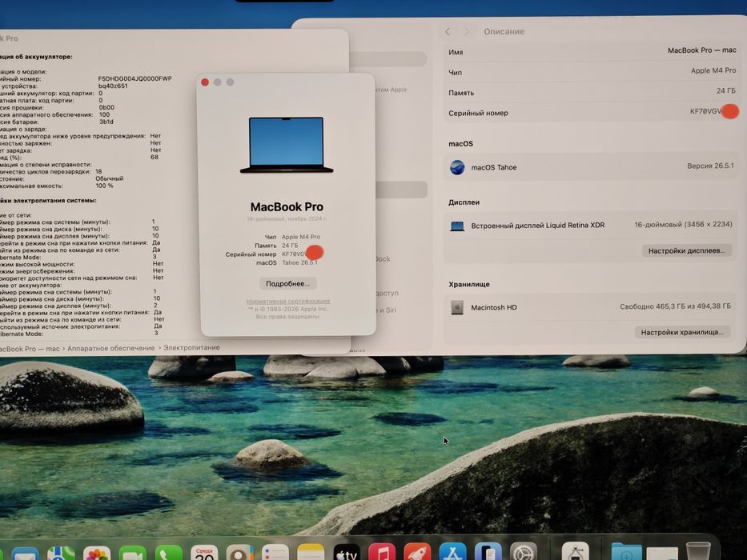Click the Подробнее… button in About window
The height and width of the screenshot is (560, 747).
point(287,283)
